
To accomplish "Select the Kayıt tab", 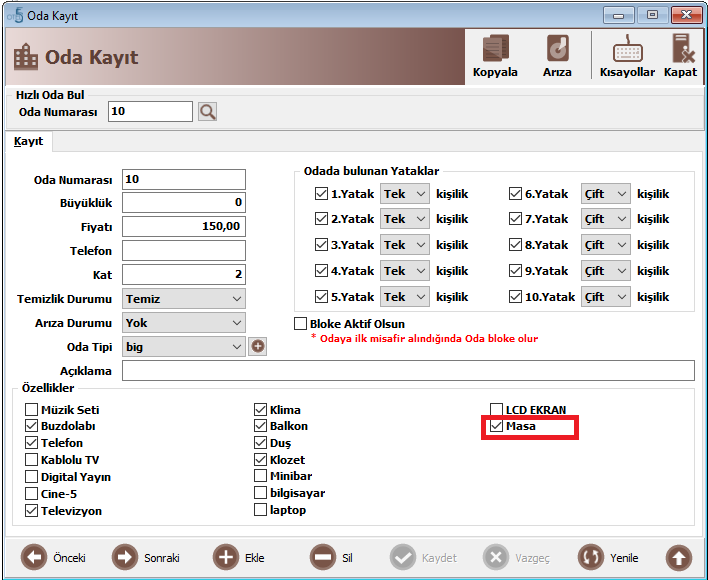I will [x=28, y=141].
